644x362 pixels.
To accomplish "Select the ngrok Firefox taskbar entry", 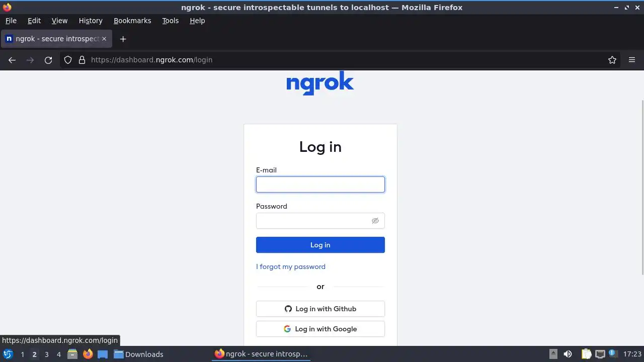I will click(x=261, y=354).
